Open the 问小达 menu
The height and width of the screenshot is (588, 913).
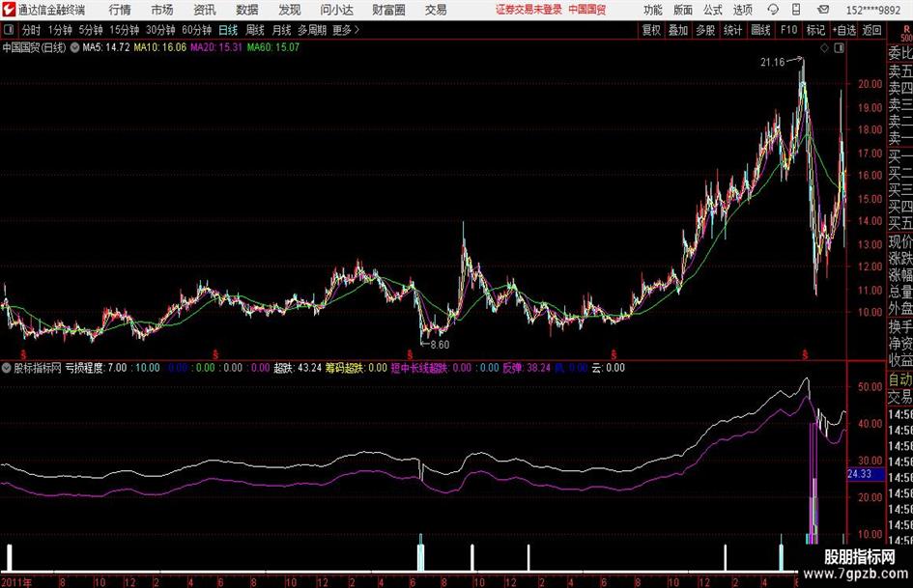tap(336, 10)
